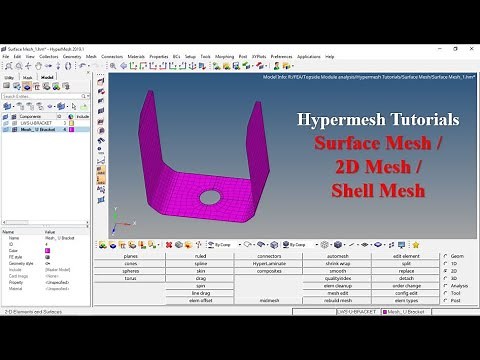Click the shaded cube icon after first By Comp
Viewport: 480px width, 360px height.
coord(274,245)
